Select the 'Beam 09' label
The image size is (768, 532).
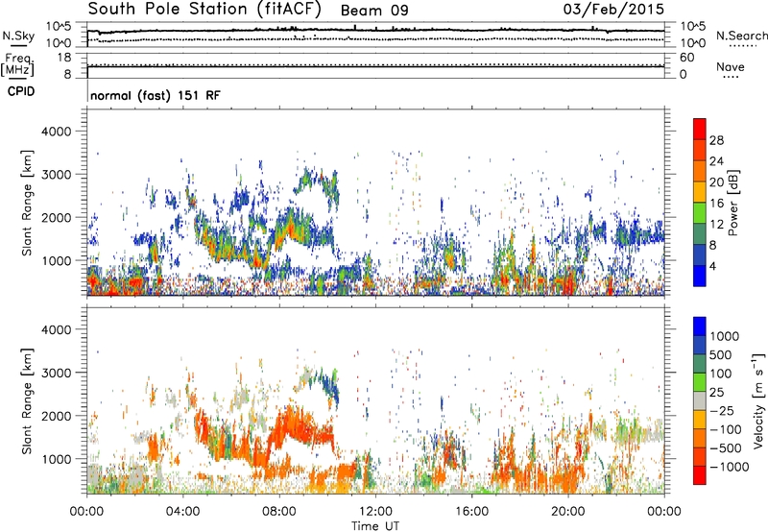click(x=374, y=11)
